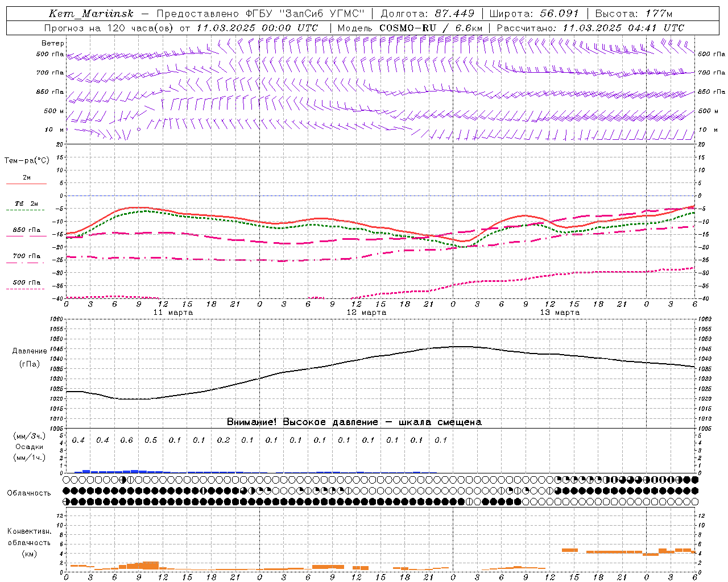Select the left 500 м wind level label
The height and width of the screenshot is (582, 728).
point(54,111)
